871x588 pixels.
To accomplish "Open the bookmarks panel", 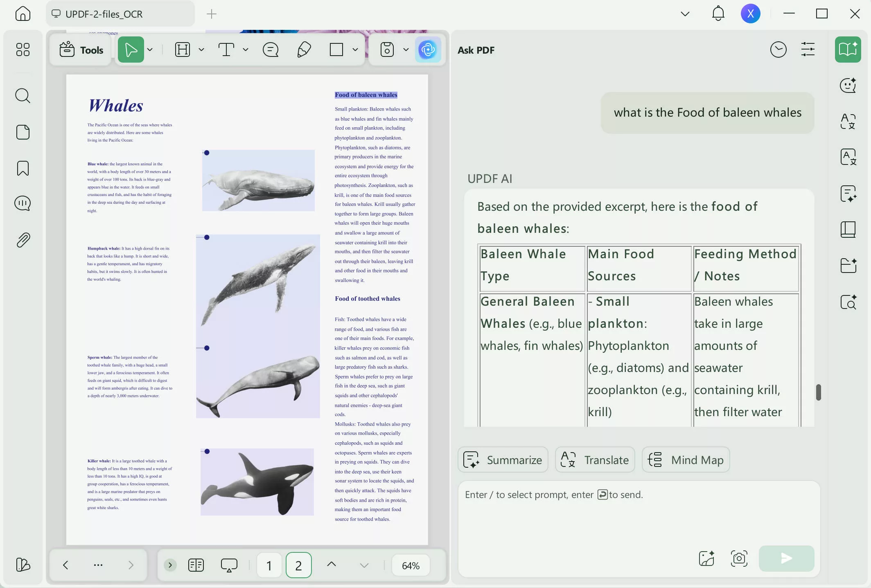I will click(x=23, y=168).
